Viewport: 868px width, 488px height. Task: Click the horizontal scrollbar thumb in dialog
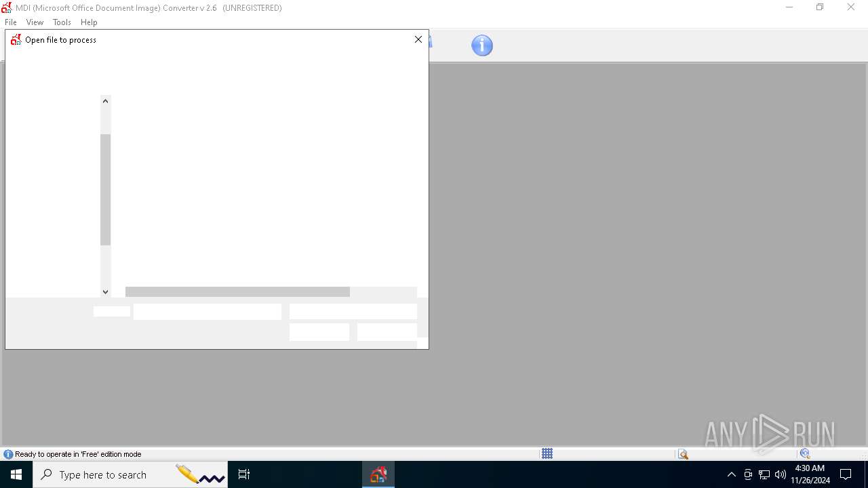point(237,291)
